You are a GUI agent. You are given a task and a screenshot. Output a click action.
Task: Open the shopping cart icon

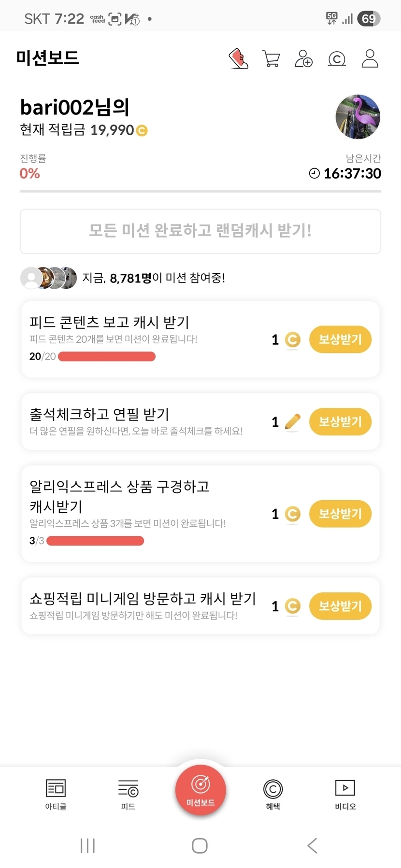point(271,59)
